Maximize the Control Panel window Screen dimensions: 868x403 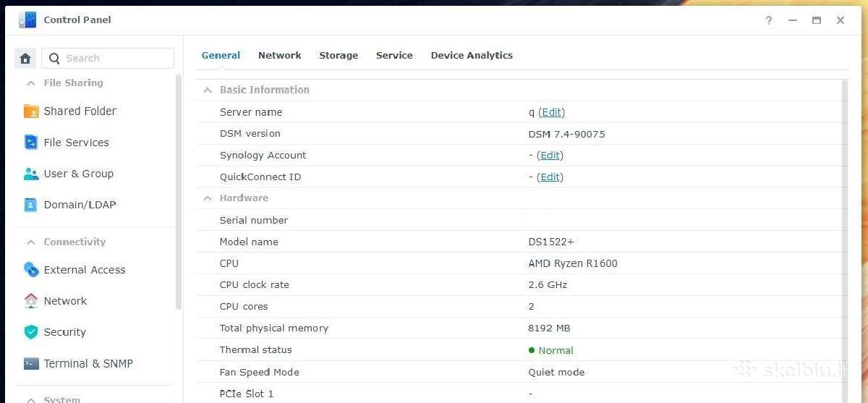tap(817, 20)
